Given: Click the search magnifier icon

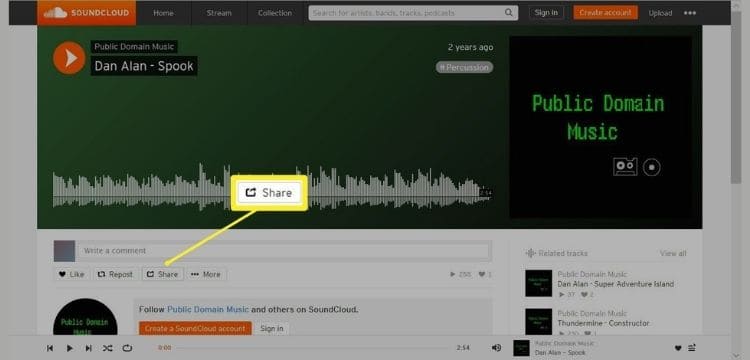Looking at the screenshot, I should [509, 13].
